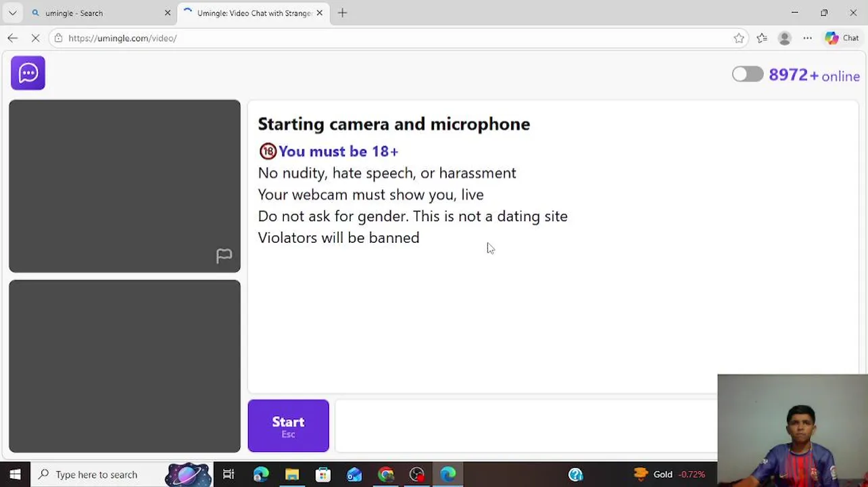Screen dimensions: 868x487
Task: Open the browser profile icon
Action: pos(784,39)
